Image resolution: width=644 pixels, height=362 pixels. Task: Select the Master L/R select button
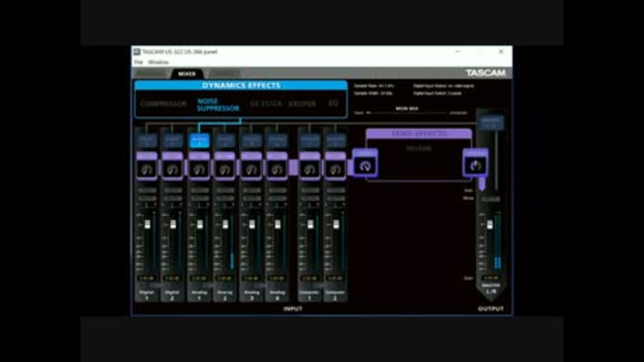490,122
